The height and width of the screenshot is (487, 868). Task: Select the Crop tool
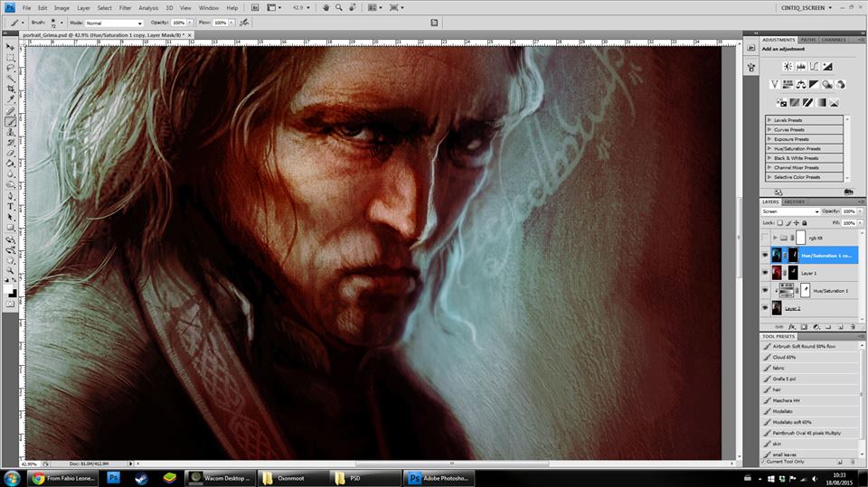(x=11, y=89)
